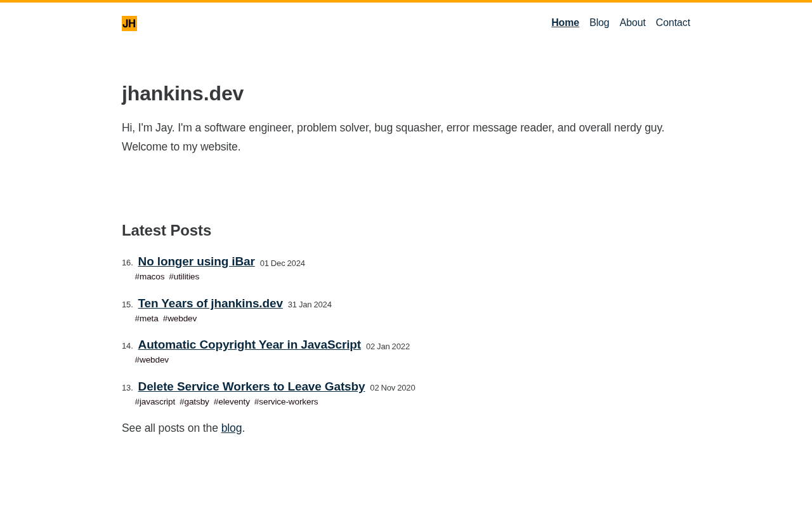Open the About page
812x508 pixels.
coord(632,23)
